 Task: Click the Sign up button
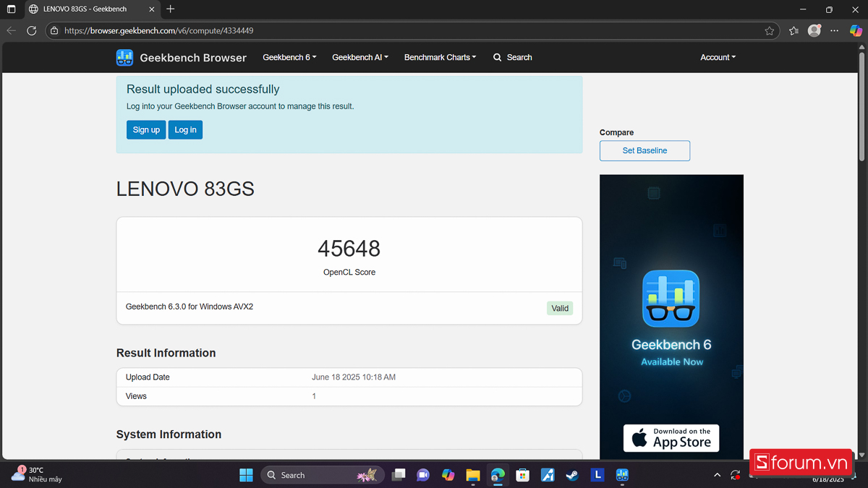click(x=146, y=129)
